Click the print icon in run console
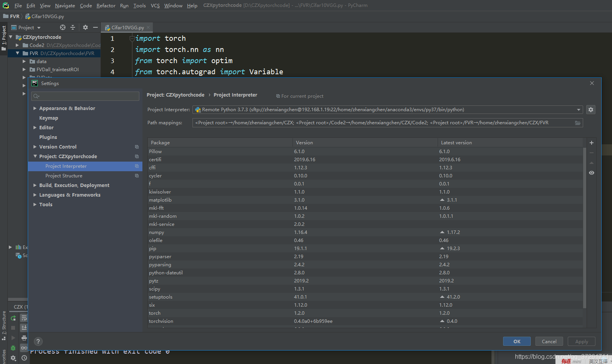 pos(24,338)
